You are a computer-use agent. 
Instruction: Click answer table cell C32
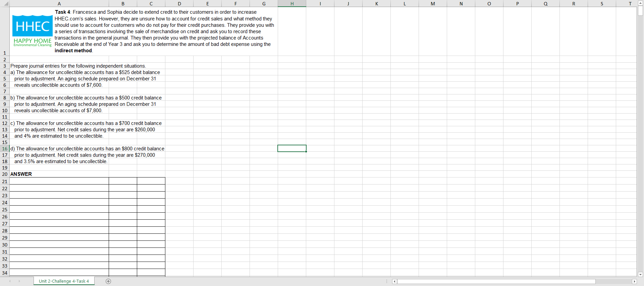[x=151, y=259]
